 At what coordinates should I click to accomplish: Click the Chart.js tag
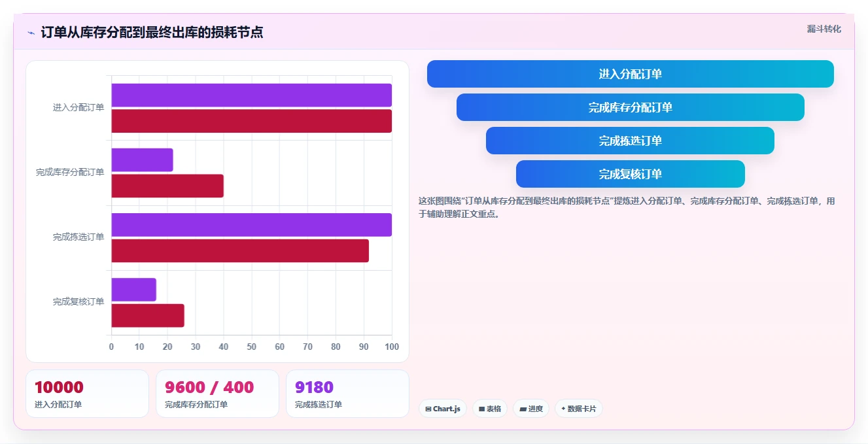(x=443, y=409)
